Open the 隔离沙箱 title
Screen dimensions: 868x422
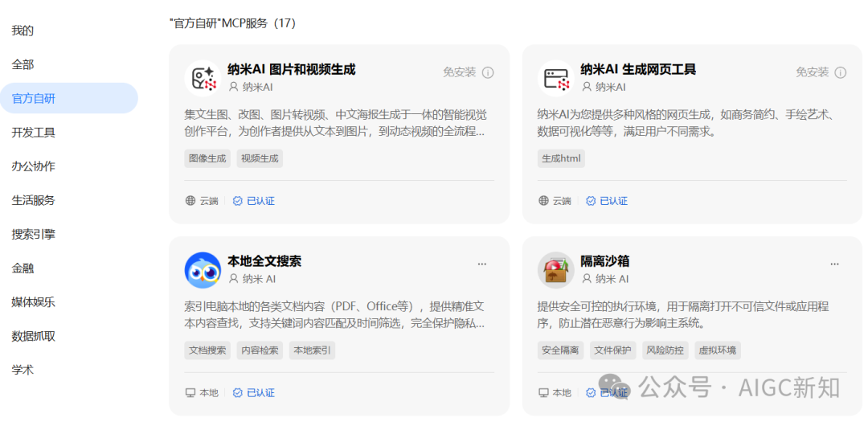(x=605, y=261)
